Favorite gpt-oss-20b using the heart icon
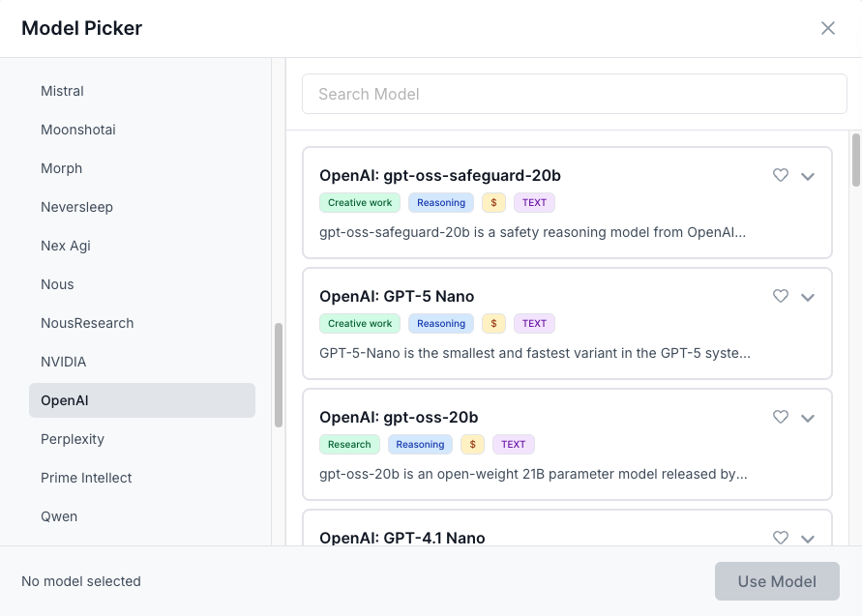Image resolution: width=862 pixels, height=616 pixels. point(781,417)
